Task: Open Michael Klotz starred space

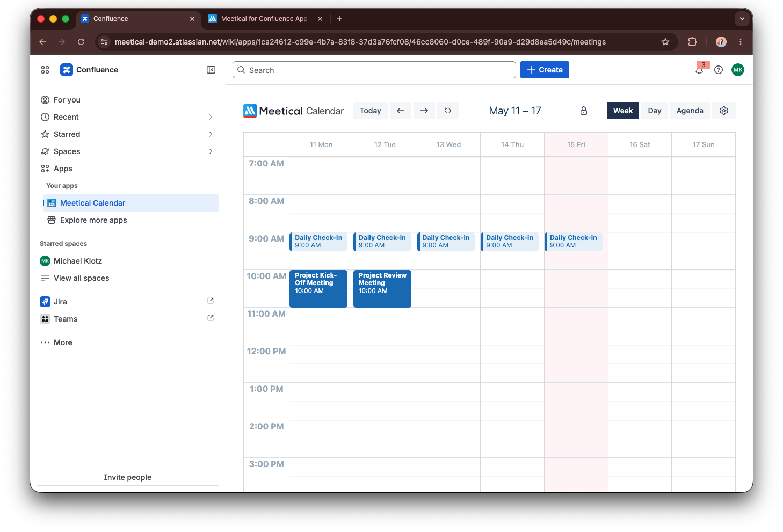Action: tap(128, 261)
